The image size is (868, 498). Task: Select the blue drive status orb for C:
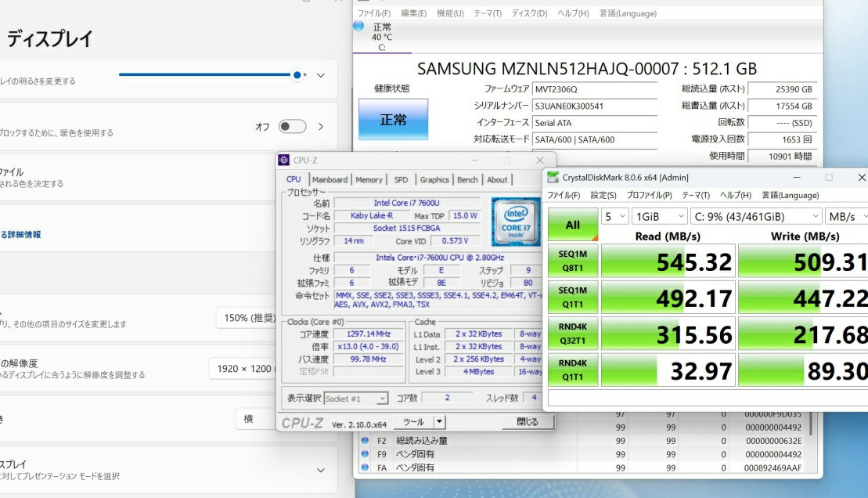click(x=358, y=26)
